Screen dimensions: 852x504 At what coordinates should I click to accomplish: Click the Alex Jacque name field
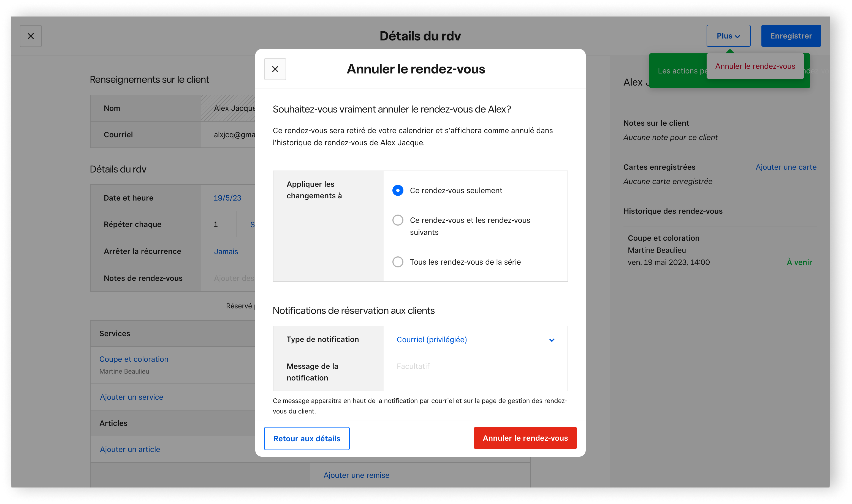[x=228, y=108]
